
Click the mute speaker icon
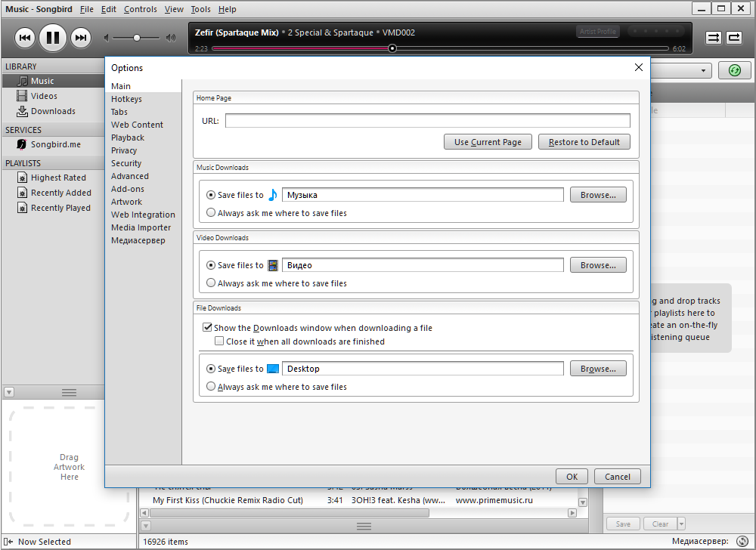pyautogui.click(x=107, y=38)
